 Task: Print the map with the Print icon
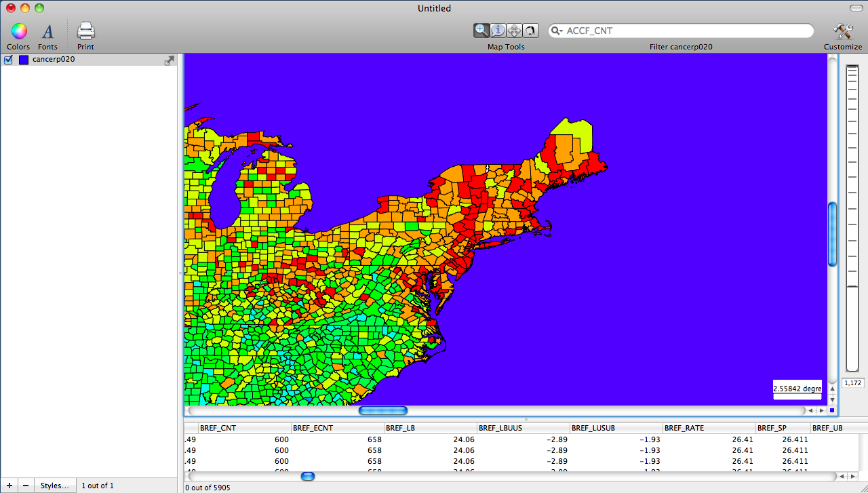pyautogui.click(x=85, y=31)
